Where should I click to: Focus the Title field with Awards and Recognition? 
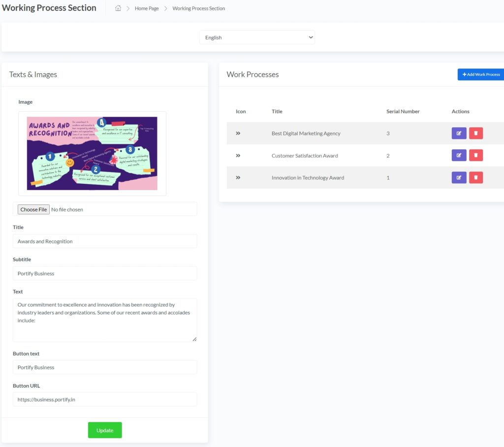tap(105, 241)
